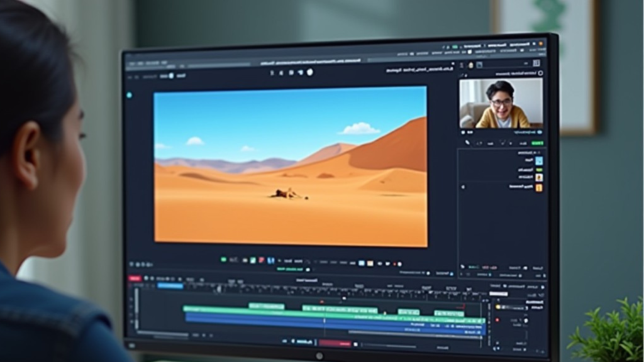Click the bright blue bar in the timeline header

tap(170, 286)
